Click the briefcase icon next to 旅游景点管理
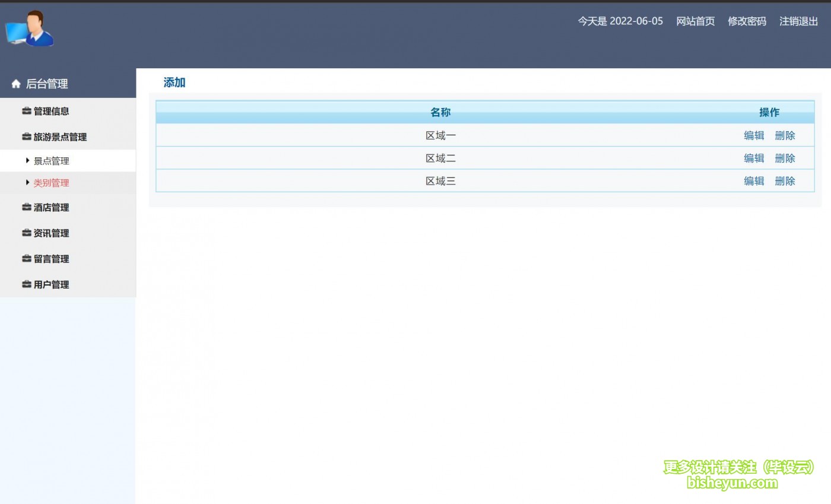831x504 pixels. click(26, 137)
